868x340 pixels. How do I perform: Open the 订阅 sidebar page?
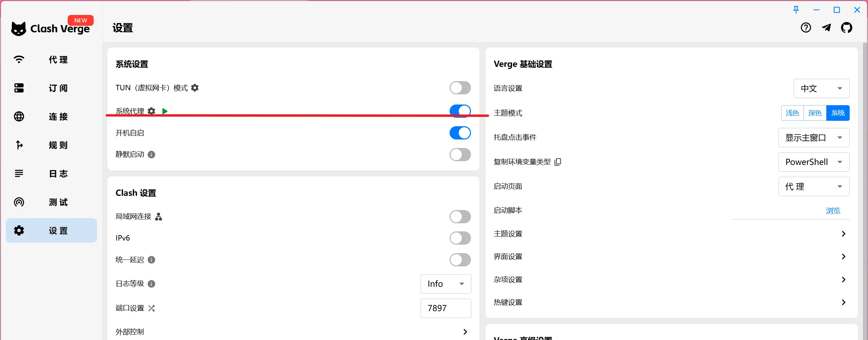(52, 88)
